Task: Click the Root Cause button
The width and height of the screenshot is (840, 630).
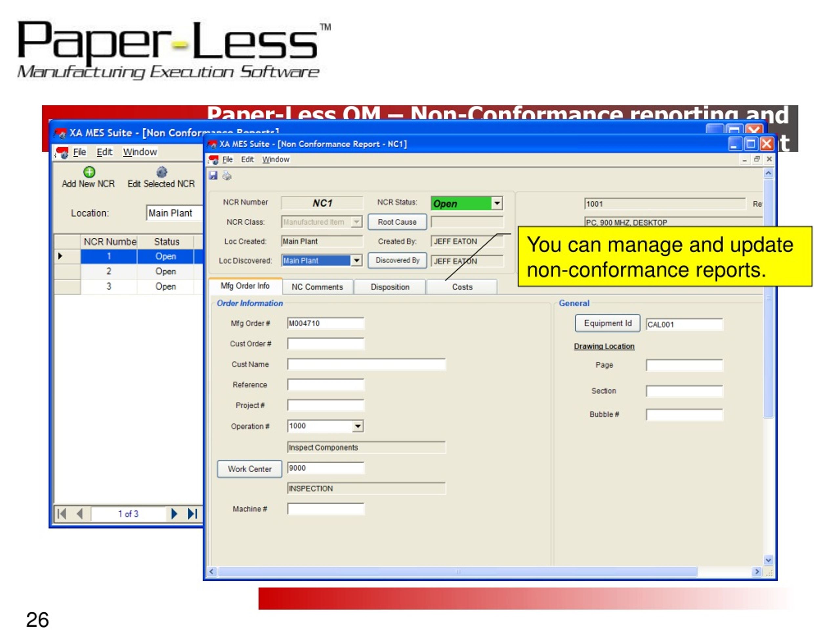Action: coord(397,222)
